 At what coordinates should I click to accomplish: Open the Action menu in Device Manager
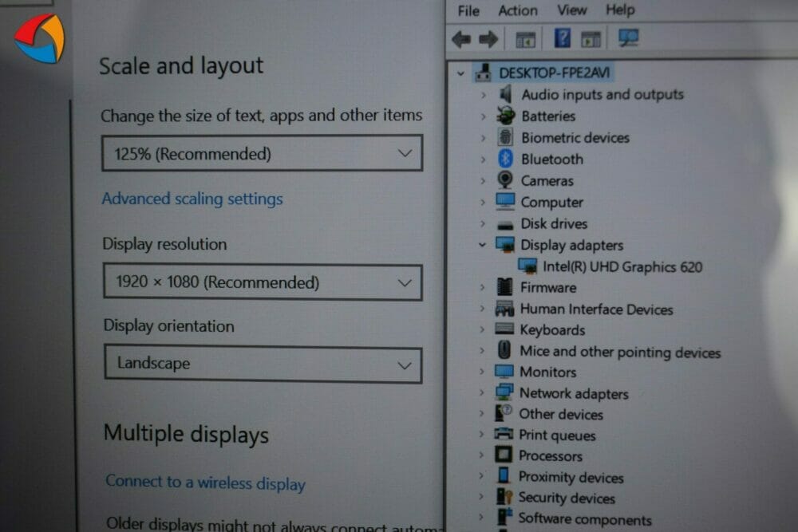[x=518, y=10]
